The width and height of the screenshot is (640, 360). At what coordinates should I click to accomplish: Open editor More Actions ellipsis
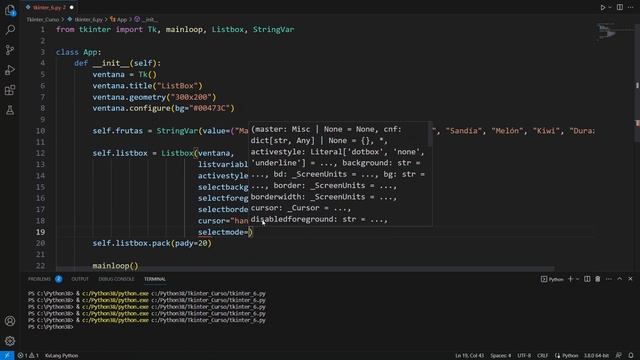(x=631, y=7)
